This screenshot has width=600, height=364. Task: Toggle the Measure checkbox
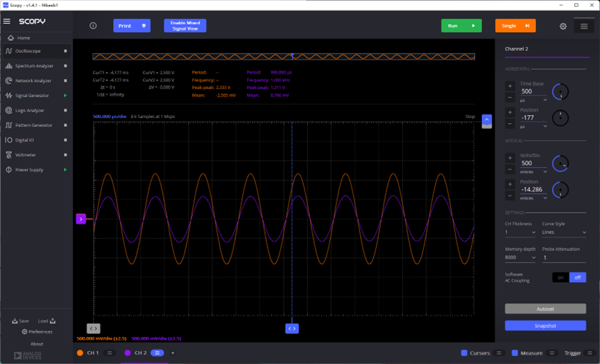click(x=515, y=353)
